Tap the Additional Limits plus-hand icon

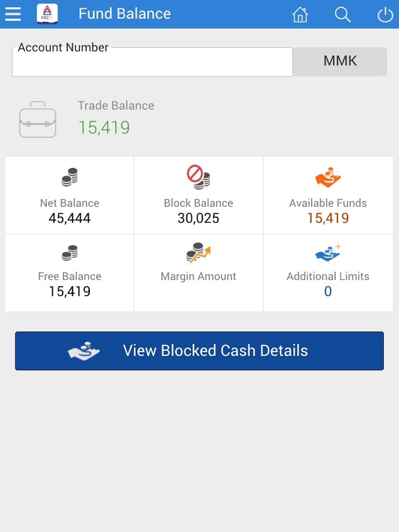click(328, 252)
